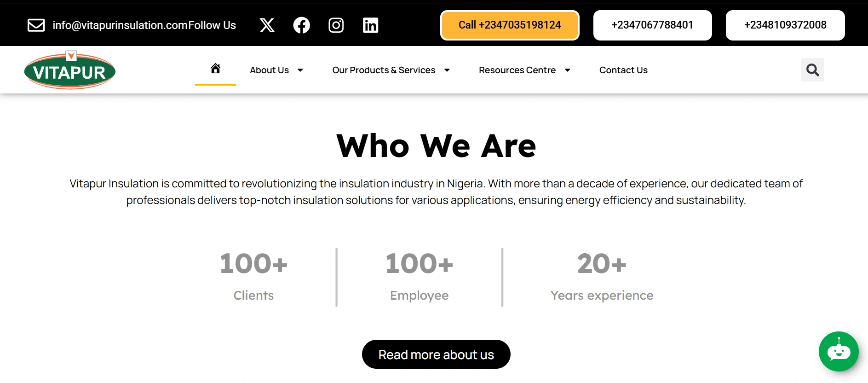Click the Call +2347035198124 button
The image size is (868, 383).
510,25
